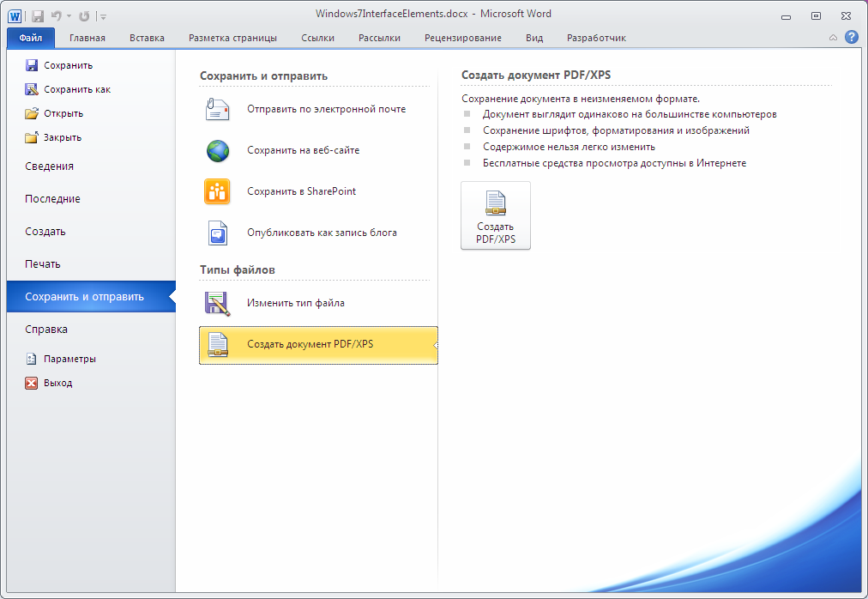Collapse the ribbon with the caret icon
Viewport: 868px width, 599px height.
[833, 38]
